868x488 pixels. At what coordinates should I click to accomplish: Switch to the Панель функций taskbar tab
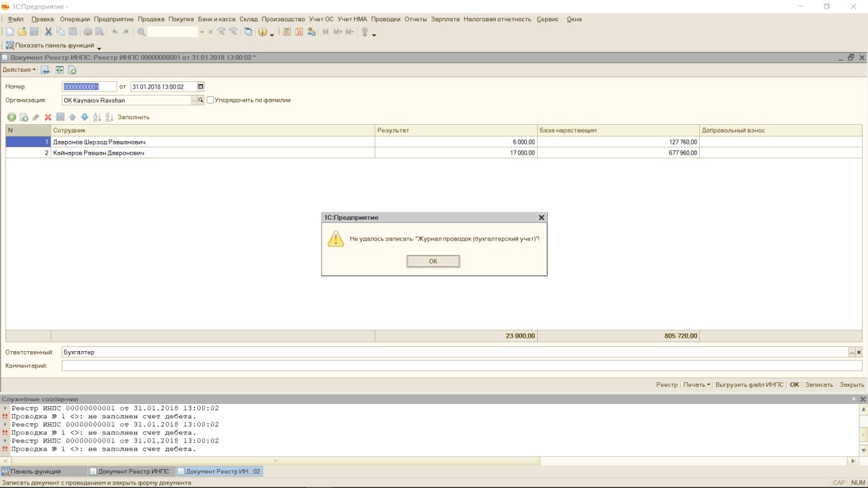coord(43,471)
